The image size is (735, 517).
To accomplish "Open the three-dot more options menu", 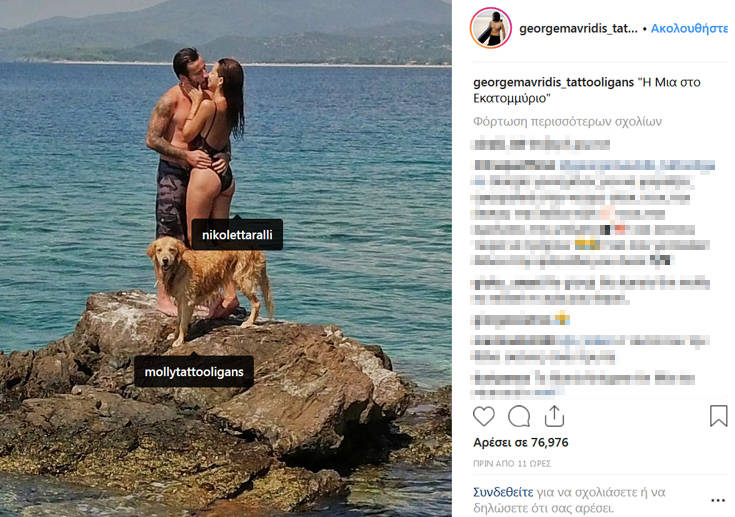I will point(718,501).
